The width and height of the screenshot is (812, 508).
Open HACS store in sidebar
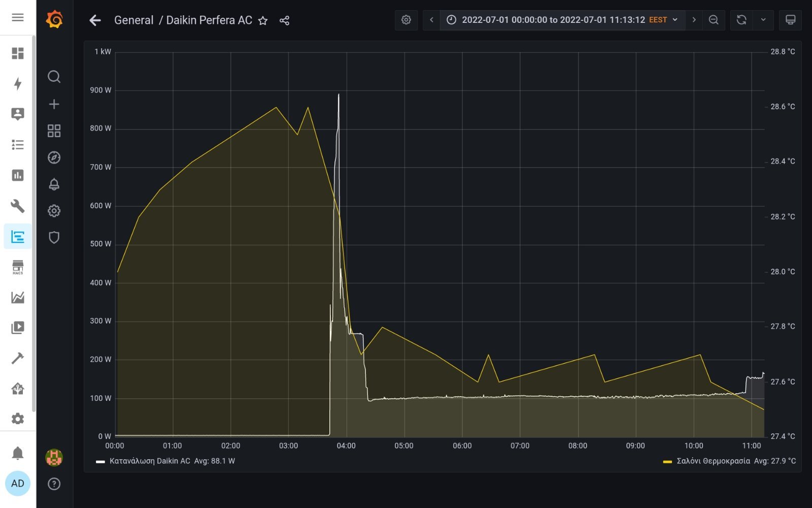point(18,267)
